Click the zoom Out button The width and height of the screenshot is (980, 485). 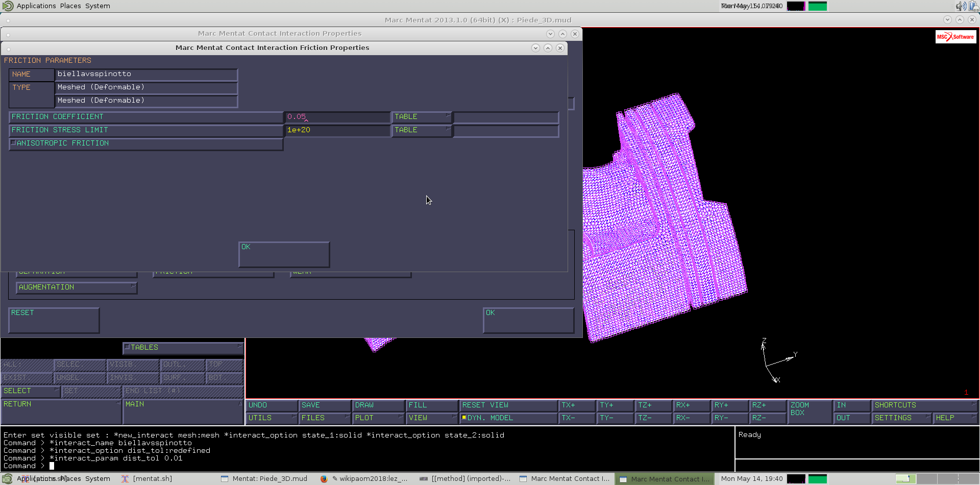(x=852, y=418)
